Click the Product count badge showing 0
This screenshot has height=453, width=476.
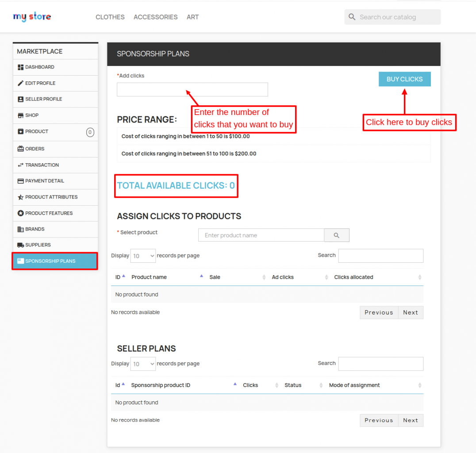pyautogui.click(x=90, y=132)
